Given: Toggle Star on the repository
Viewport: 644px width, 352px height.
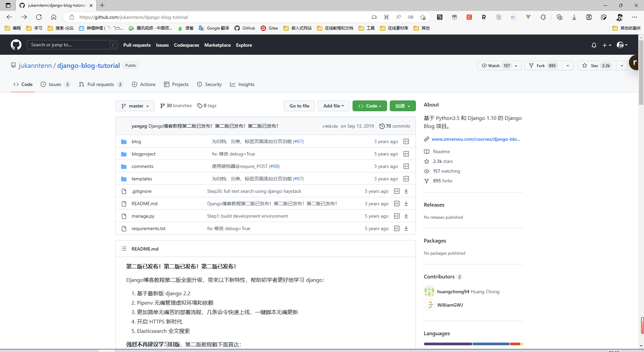Looking at the screenshot, I should tap(597, 65).
